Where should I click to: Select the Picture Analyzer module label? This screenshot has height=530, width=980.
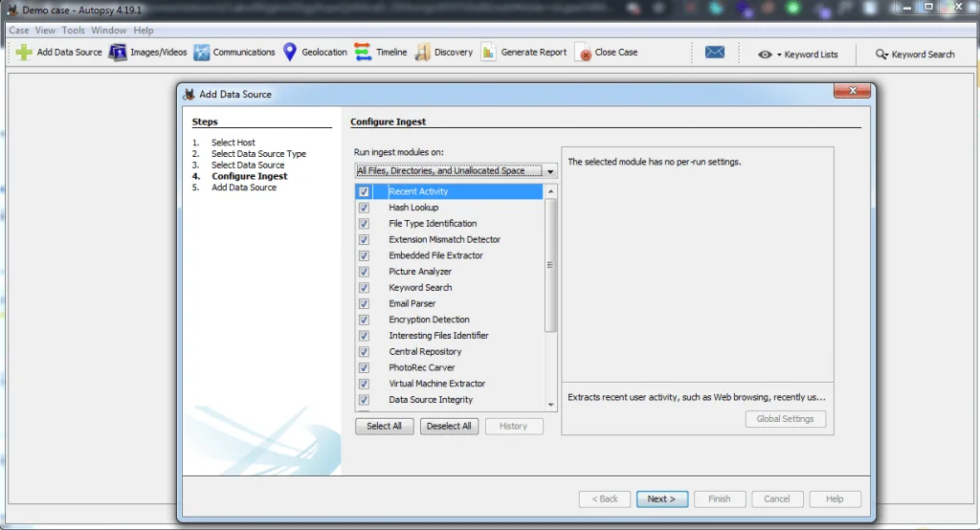tap(420, 272)
